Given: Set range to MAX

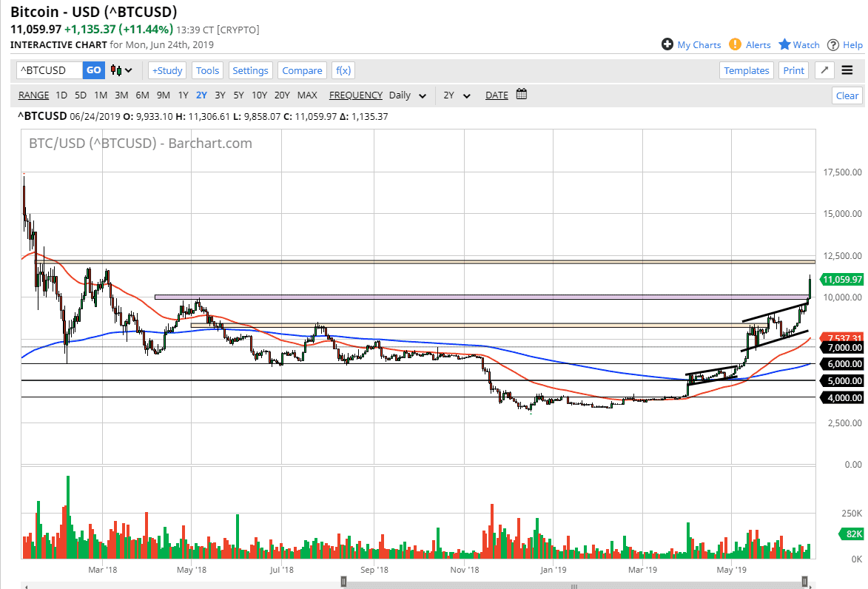Looking at the screenshot, I should [x=307, y=95].
